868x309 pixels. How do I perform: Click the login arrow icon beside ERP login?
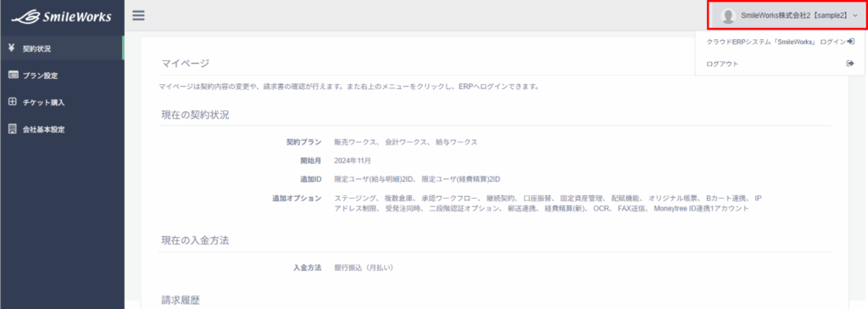click(851, 42)
